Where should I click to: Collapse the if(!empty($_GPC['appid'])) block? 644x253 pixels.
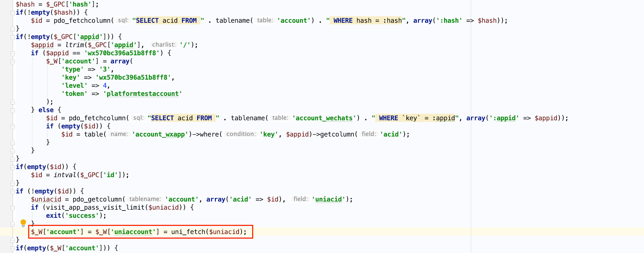click(12, 37)
